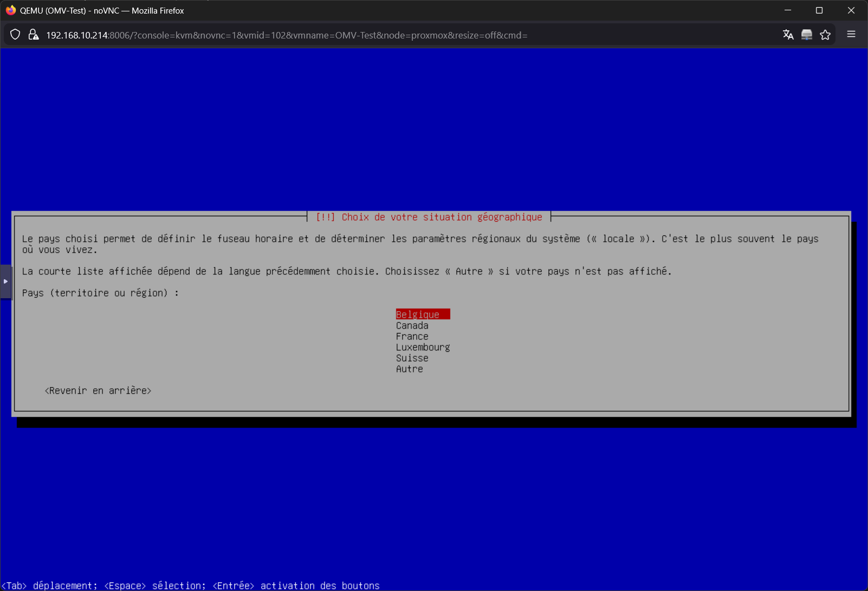Select Belgique in country list
The width and height of the screenshot is (868, 591).
click(x=423, y=314)
